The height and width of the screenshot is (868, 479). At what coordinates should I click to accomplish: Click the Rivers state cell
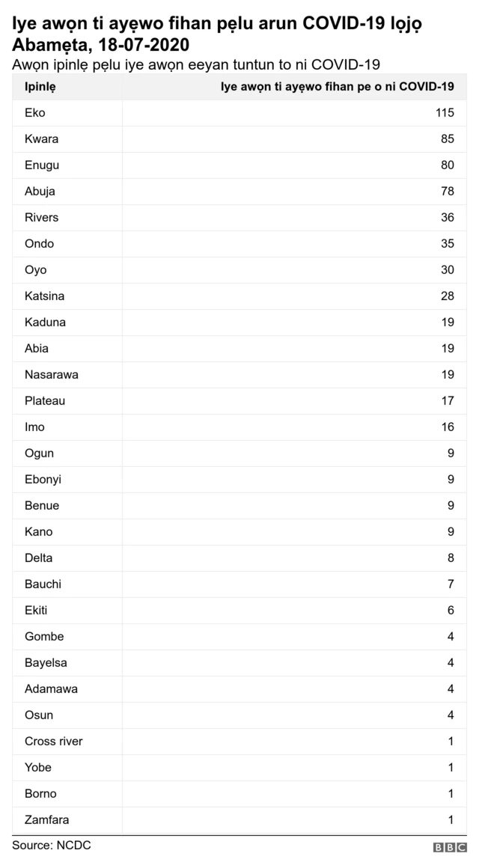tap(41, 218)
